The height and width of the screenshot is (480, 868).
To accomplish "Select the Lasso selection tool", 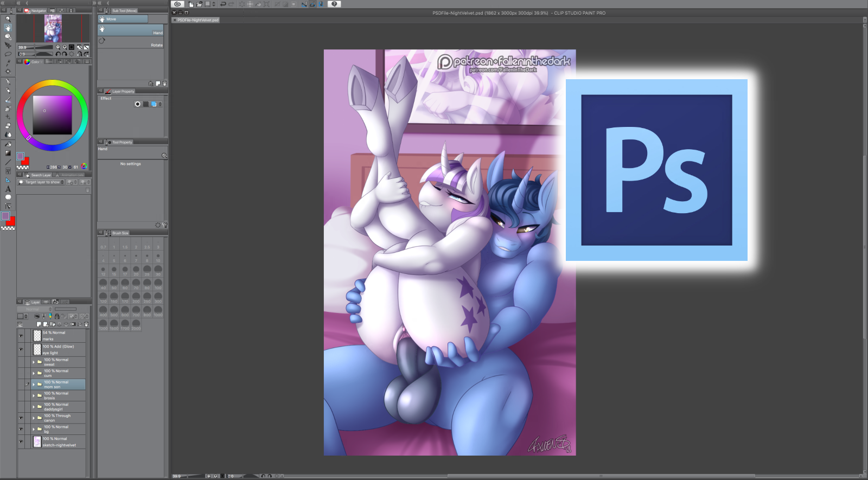I will (8, 54).
